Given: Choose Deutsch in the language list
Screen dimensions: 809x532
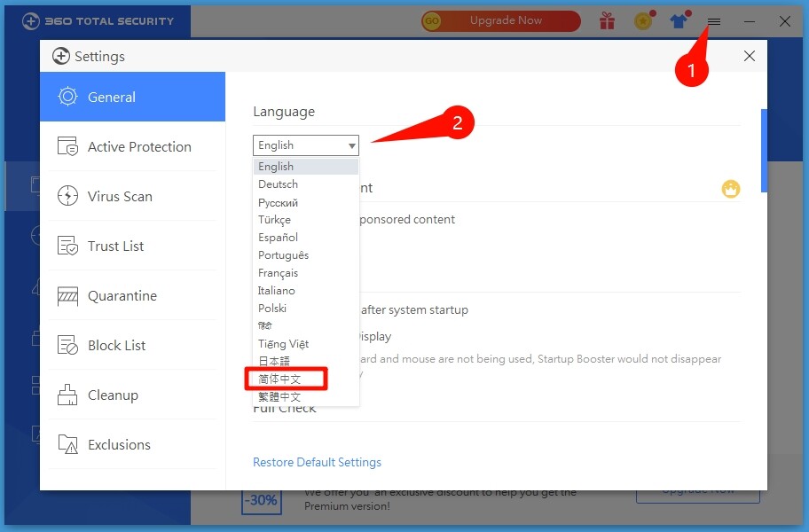Looking at the screenshot, I should point(279,184).
